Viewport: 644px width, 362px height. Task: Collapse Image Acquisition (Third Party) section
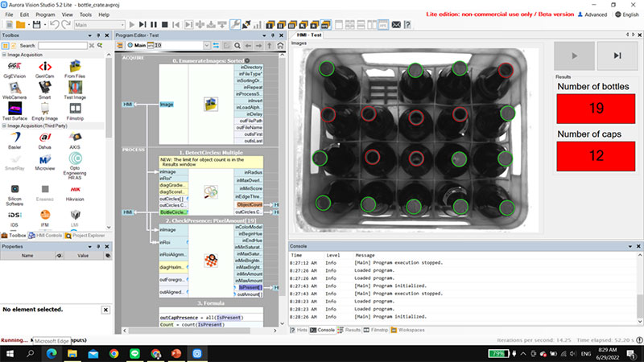coord(4,125)
